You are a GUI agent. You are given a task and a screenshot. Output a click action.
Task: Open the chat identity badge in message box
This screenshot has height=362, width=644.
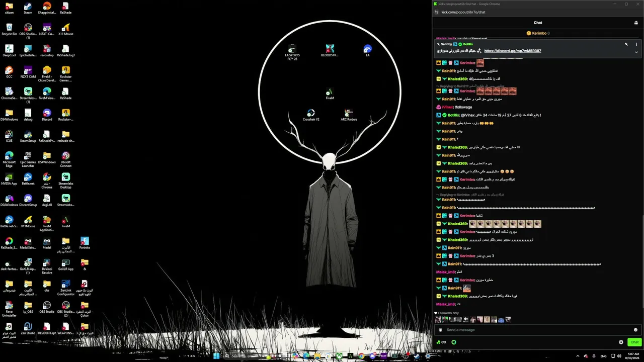pos(441,330)
